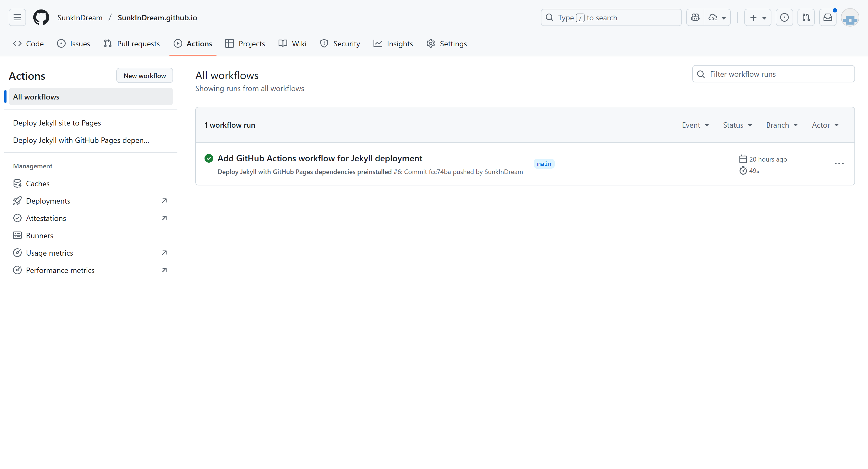Viewport: 868px width, 469px height.
Task: Open the Status filter dropdown
Action: click(x=737, y=125)
